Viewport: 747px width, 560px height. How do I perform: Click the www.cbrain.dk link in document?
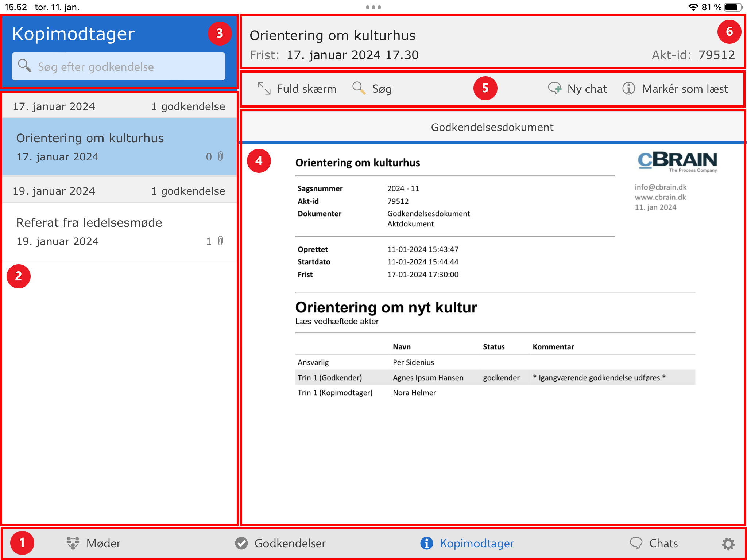(660, 197)
